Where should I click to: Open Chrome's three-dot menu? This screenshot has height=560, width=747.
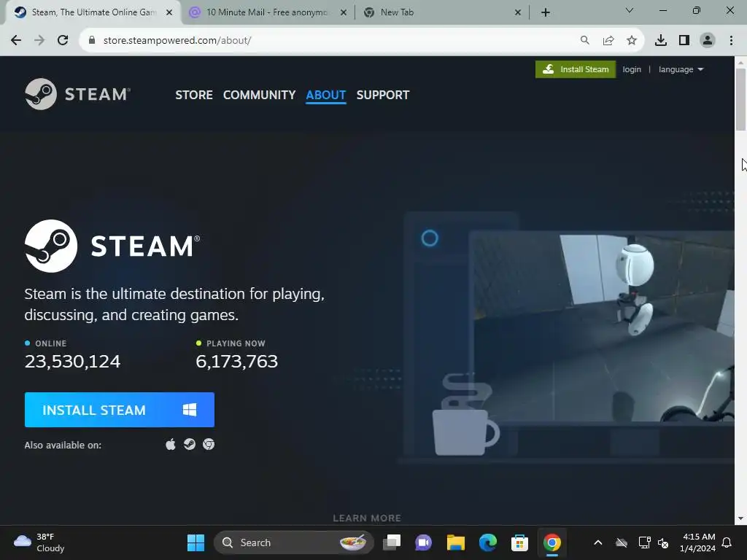click(731, 41)
